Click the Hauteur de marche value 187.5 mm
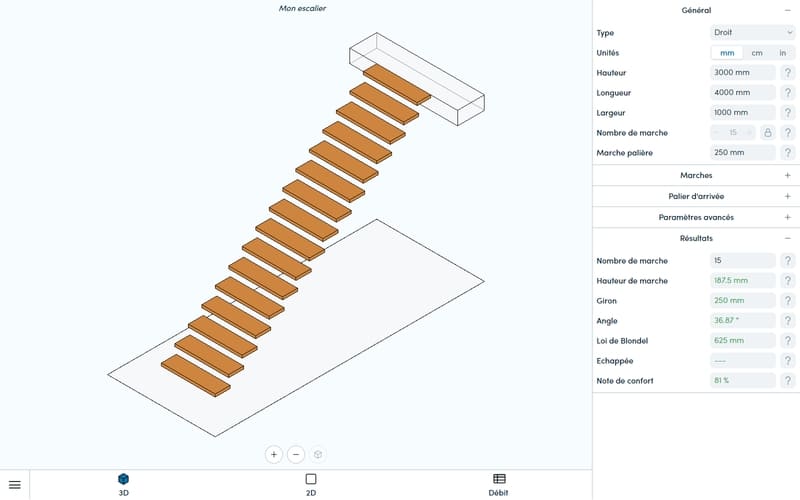 (743, 281)
